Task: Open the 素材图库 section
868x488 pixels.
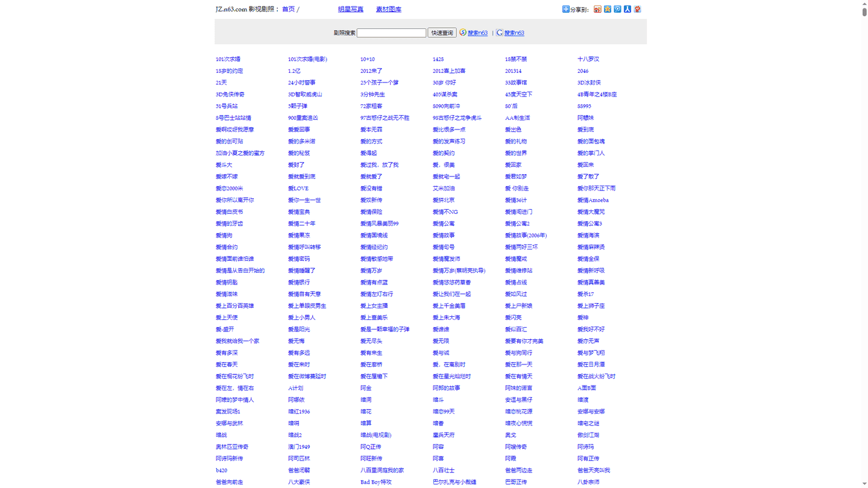Action: [388, 9]
